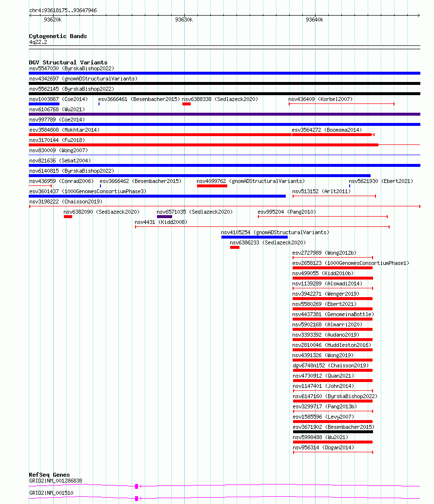Image resolution: width=434 pixels, height=504 pixels.
Task: Select nsv6571035 (Sedlazeck2020) label
Action: point(195,212)
